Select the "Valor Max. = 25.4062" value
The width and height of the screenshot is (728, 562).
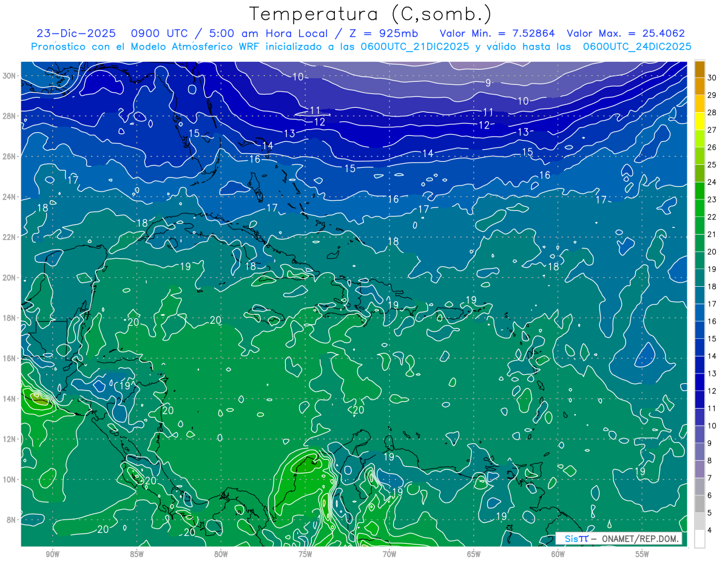coord(625,33)
